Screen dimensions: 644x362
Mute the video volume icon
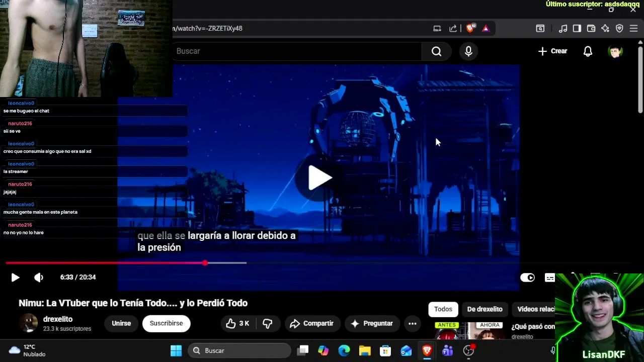[x=39, y=278]
